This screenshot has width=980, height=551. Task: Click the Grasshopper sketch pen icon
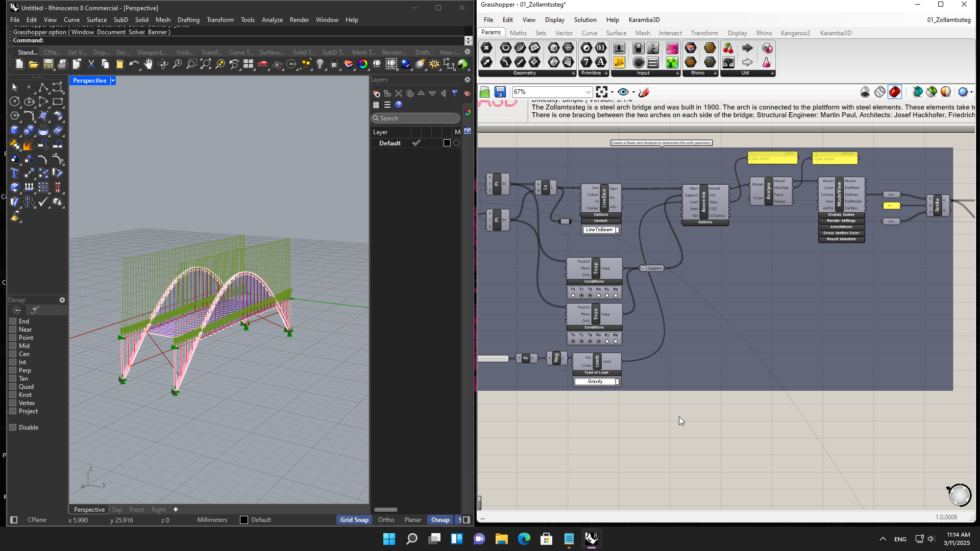pos(644,92)
